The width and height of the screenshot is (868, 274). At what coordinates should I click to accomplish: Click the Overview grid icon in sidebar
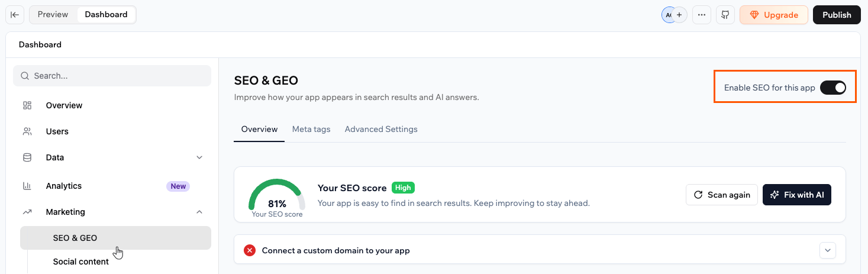[27, 105]
